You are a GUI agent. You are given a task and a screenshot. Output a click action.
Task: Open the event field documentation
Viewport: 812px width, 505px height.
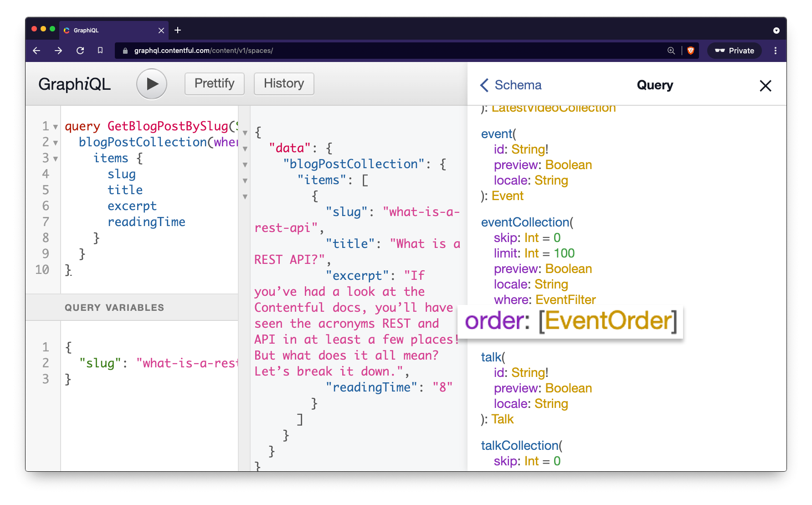(x=497, y=134)
